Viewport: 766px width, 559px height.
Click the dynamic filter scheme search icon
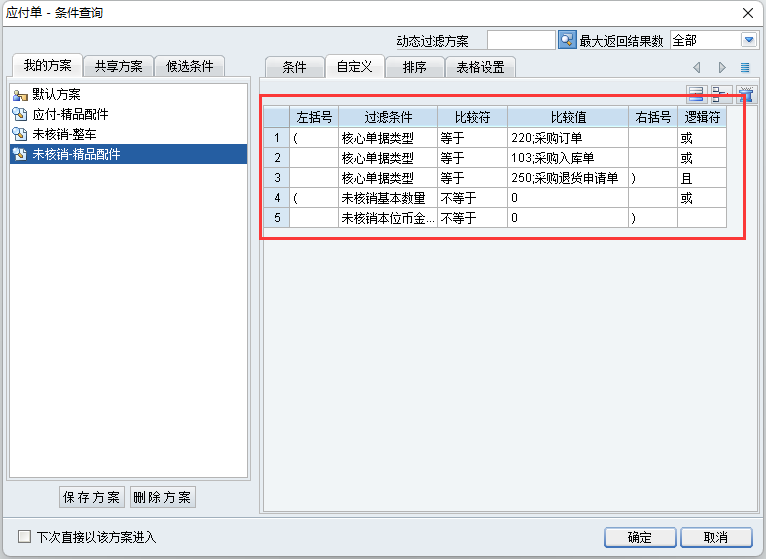tap(567, 40)
